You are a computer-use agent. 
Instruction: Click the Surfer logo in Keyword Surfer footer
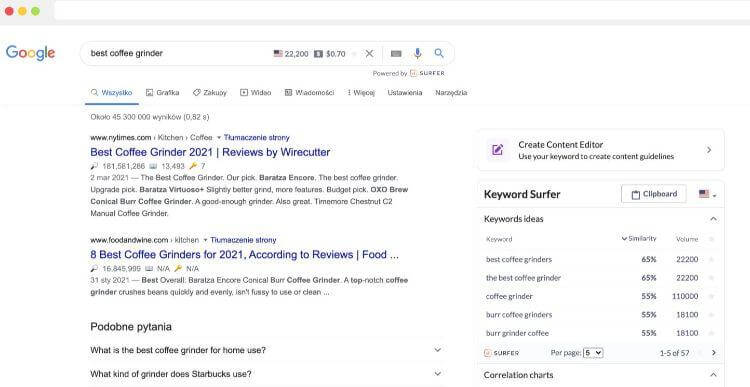(x=501, y=353)
